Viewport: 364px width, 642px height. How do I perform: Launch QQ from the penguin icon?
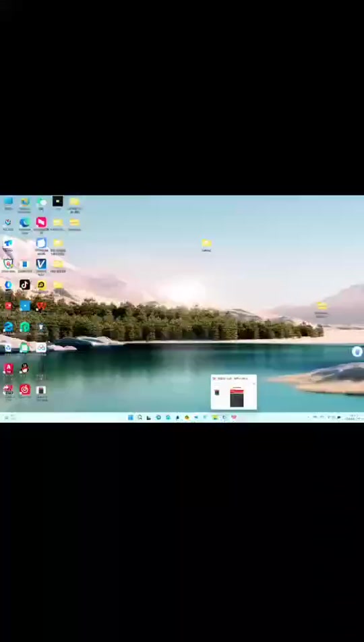coord(24,368)
